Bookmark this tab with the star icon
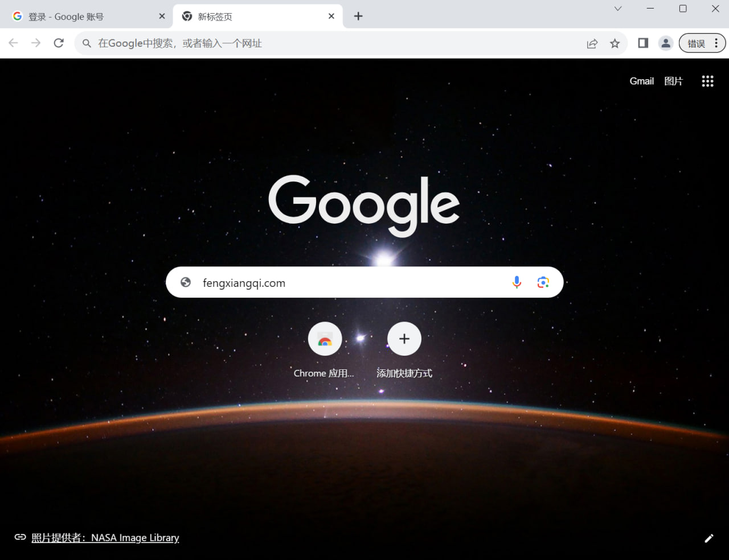 (615, 43)
